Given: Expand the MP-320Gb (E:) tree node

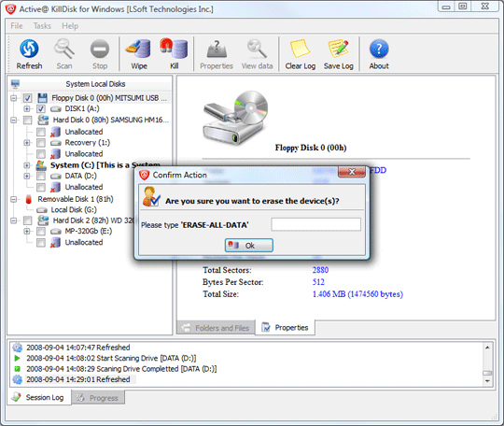Looking at the screenshot, I should click(x=27, y=232).
